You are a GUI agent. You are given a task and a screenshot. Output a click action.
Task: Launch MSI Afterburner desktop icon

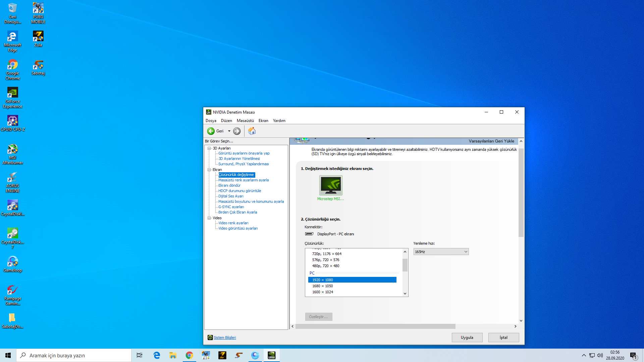(13, 154)
